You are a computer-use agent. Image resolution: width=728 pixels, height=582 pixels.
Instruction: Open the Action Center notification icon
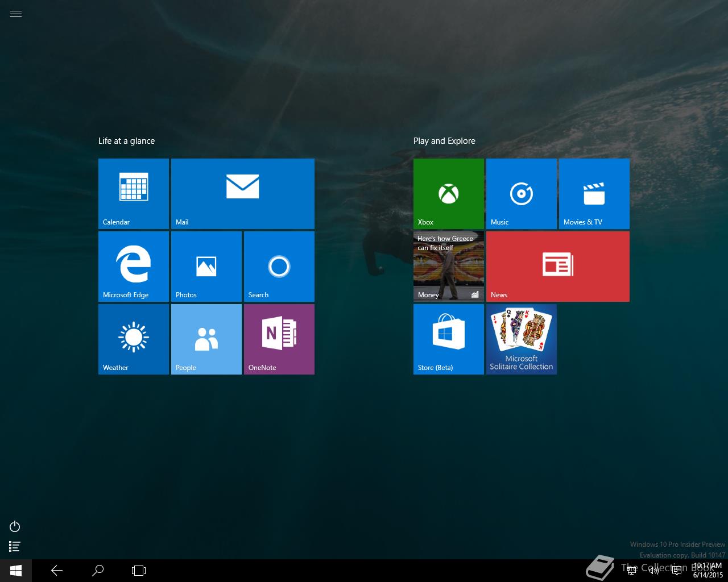coord(677,571)
